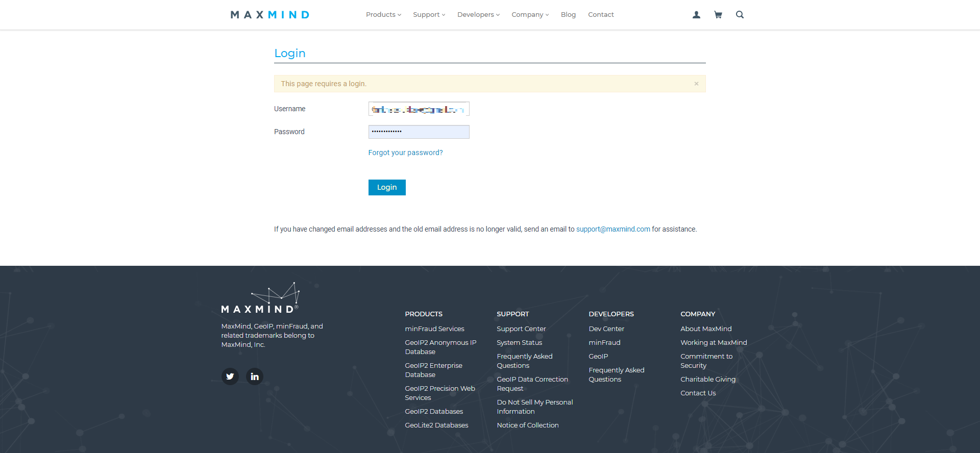
Task: Open Commitment to Security link
Action: tap(706, 361)
